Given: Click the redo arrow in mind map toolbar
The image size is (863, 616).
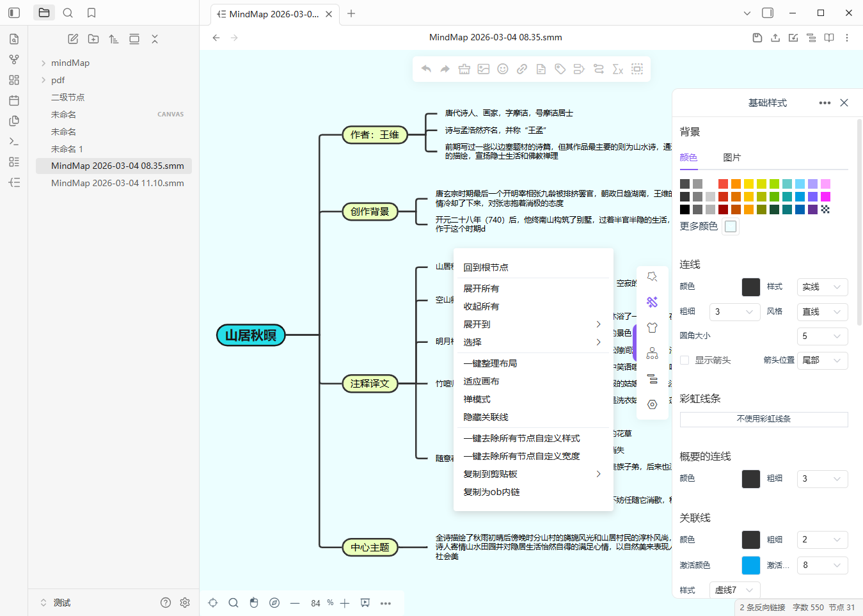Looking at the screenshot, I should [445, 69].
